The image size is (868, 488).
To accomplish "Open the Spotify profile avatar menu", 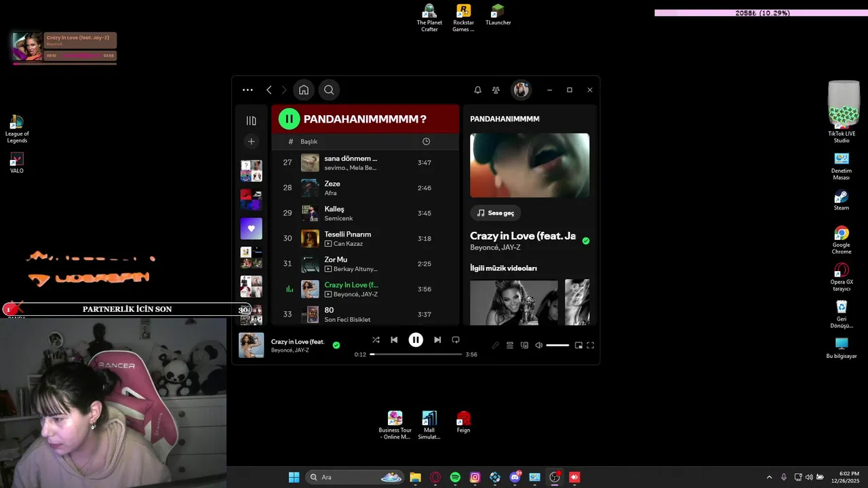I will click(x=521, y=90).
